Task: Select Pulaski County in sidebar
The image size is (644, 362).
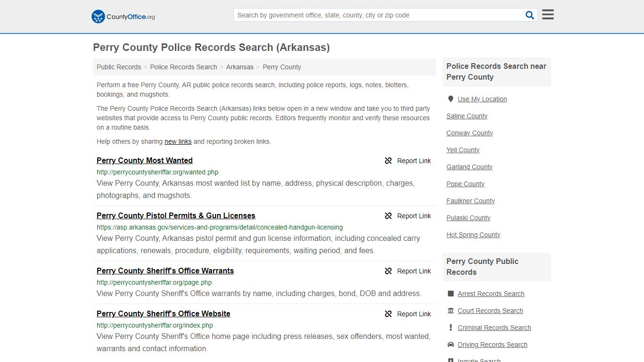Action: tap(469, 218)
